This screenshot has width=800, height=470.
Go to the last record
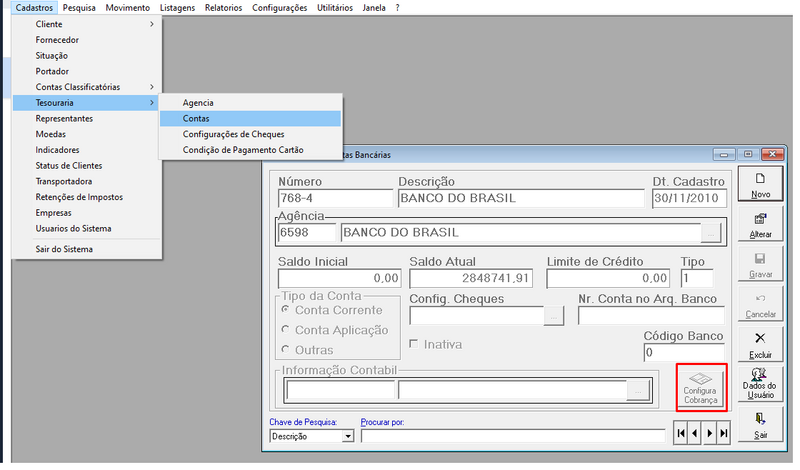tap(723, 433)
